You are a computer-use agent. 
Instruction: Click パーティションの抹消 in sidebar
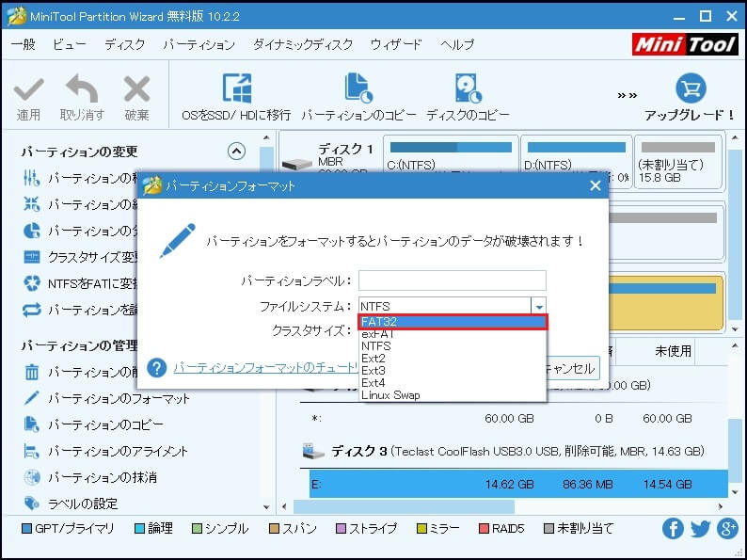click(x=103, y=477)
